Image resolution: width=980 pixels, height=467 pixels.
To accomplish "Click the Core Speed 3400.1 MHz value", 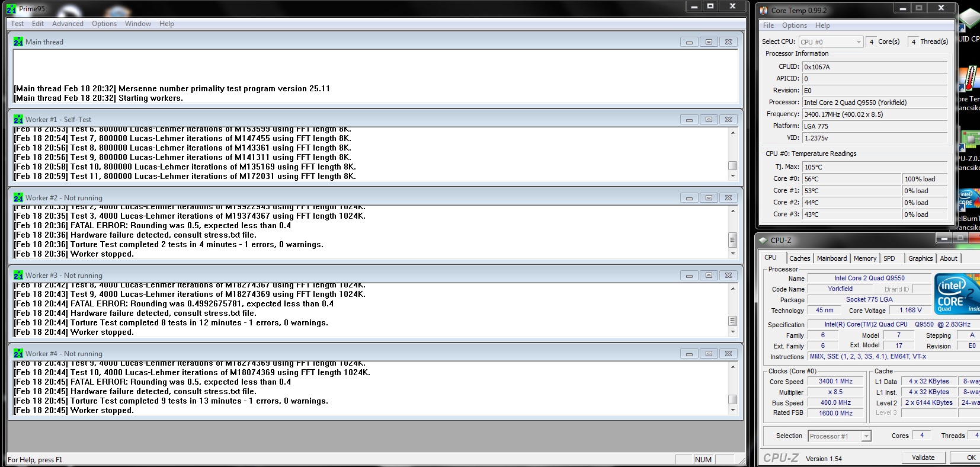I will tap(835, 382).
